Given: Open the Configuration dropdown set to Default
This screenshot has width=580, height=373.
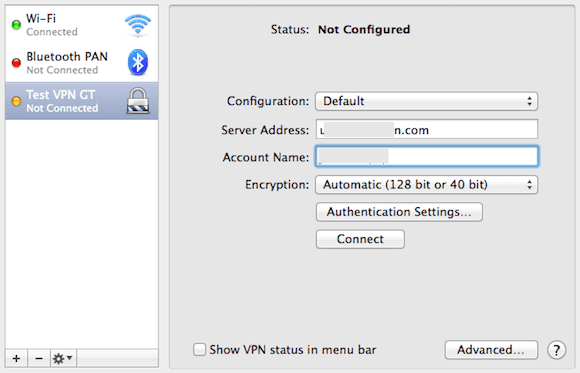Looking at the screenshot, I should point(426,101).
